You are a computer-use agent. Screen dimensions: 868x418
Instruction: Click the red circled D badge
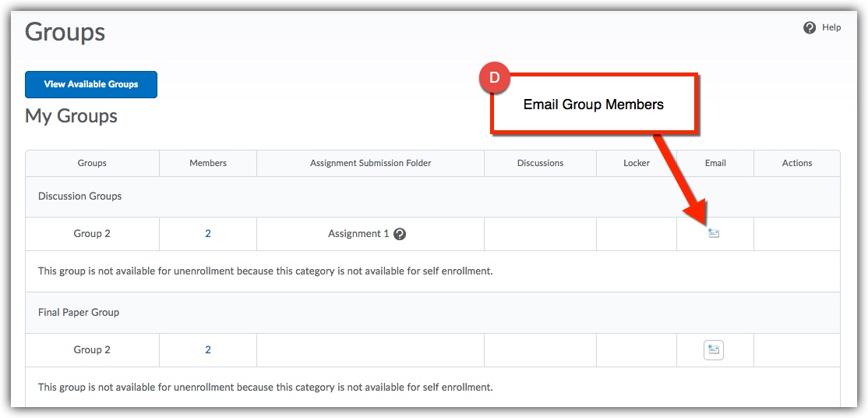pyautogui.click(x=494, y=79)
